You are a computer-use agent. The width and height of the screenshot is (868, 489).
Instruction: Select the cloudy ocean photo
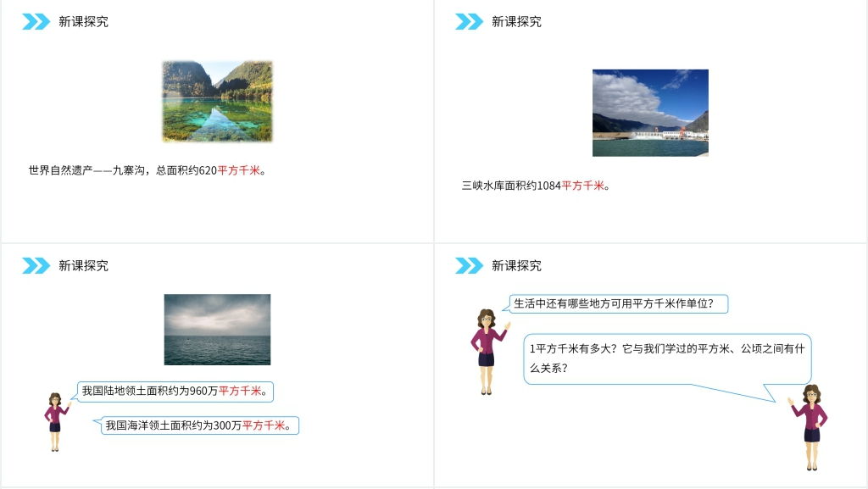[x=217, y=330]
